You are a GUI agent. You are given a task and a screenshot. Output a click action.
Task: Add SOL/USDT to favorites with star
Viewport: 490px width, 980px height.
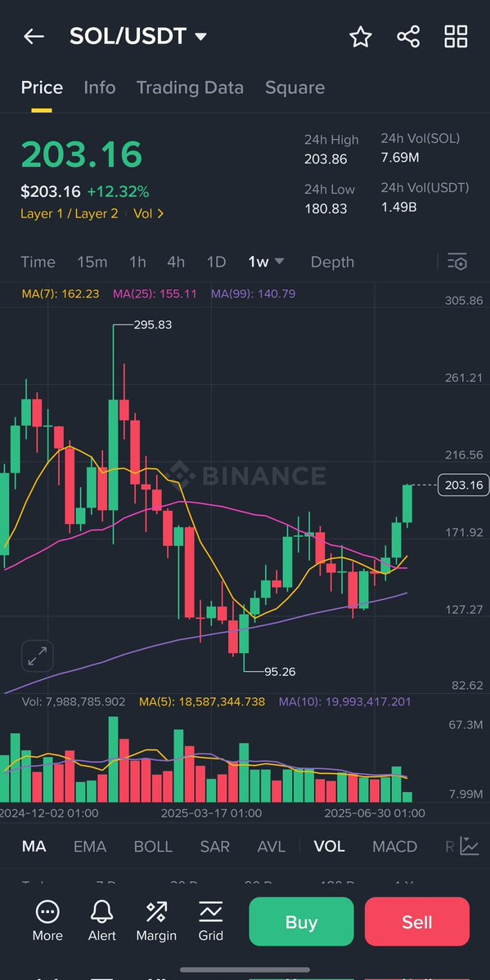tap(361, 37)
